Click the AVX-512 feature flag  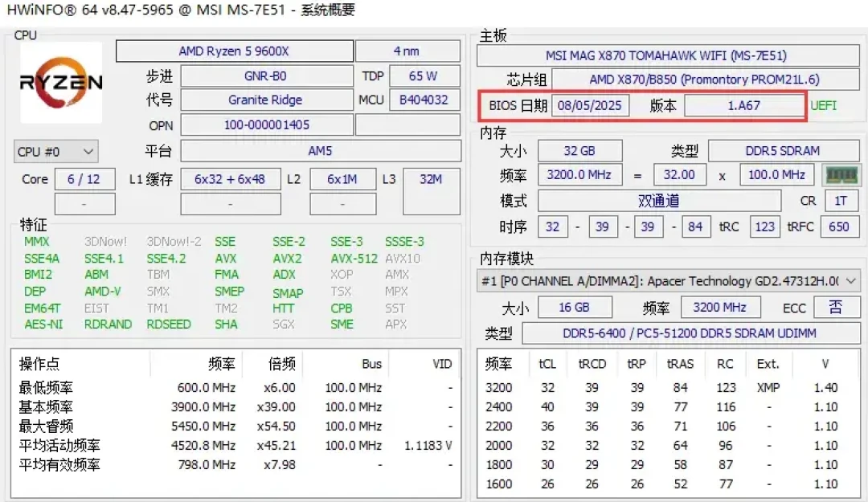coord(354,259)
